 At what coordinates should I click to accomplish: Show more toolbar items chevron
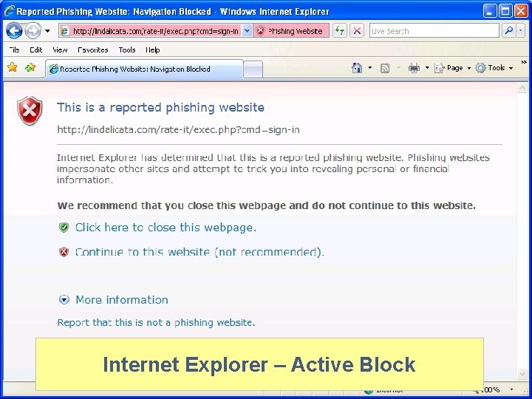pos(524,62)
